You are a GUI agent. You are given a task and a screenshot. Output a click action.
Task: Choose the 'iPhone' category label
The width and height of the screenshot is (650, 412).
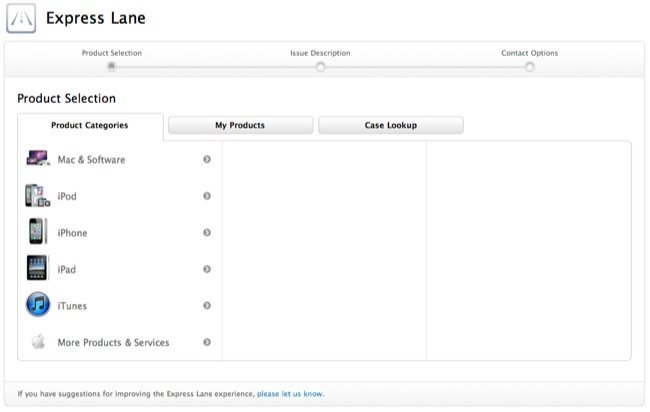pos(73,233)
